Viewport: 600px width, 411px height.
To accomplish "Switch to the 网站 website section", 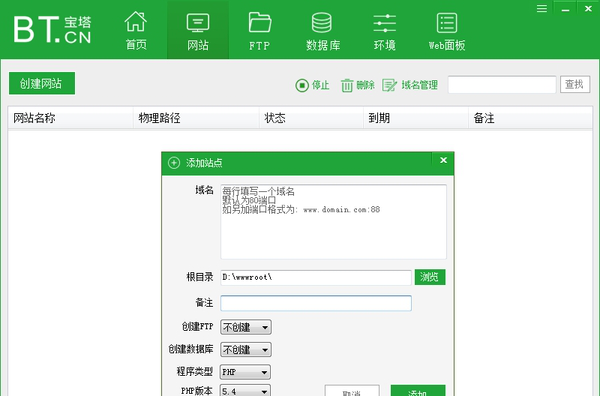I will point(198,31).
